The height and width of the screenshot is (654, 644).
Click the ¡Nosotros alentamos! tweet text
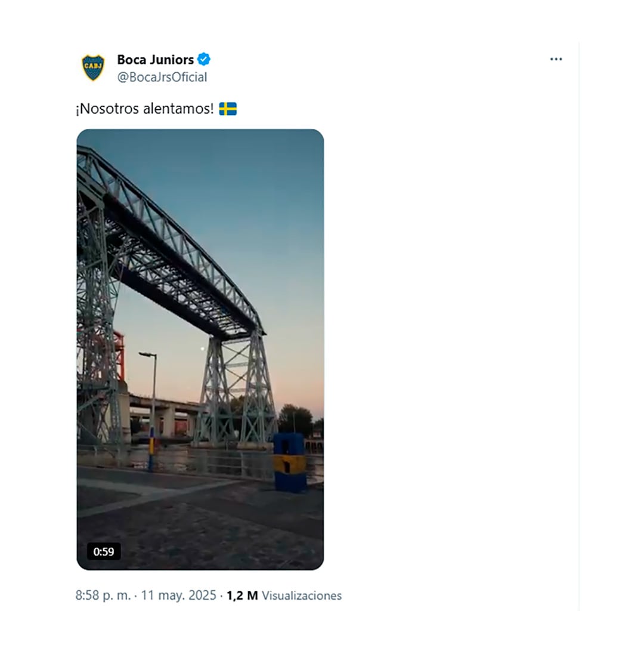click(x=145, y=109)
